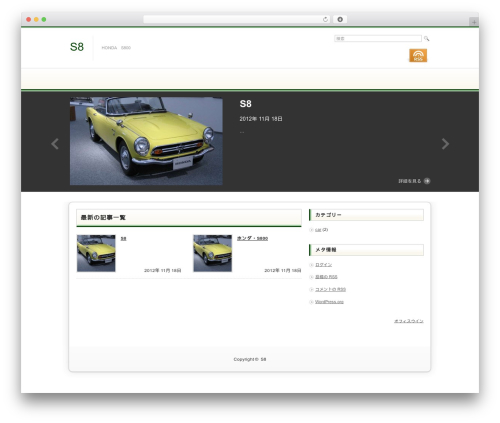
Task: Click the search magnifier icon
Action: point(426,39)
